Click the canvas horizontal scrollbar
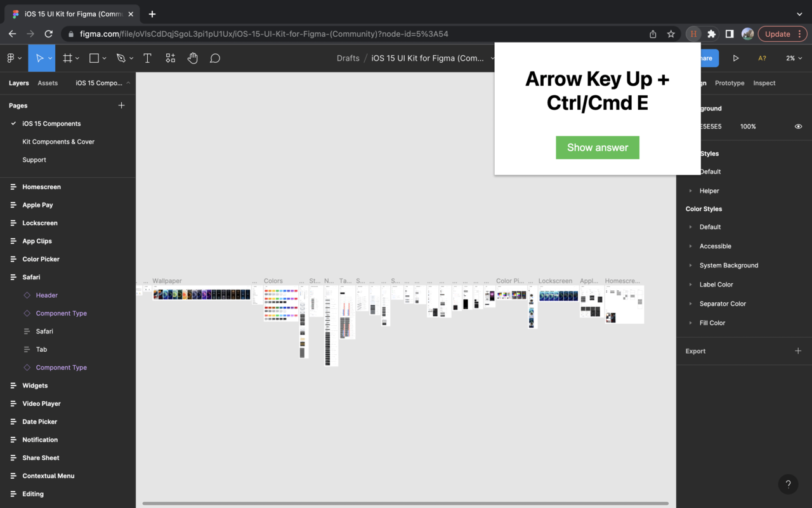Image resolution: width=812 pixels, height=508 pixels. tap(405, 504)
